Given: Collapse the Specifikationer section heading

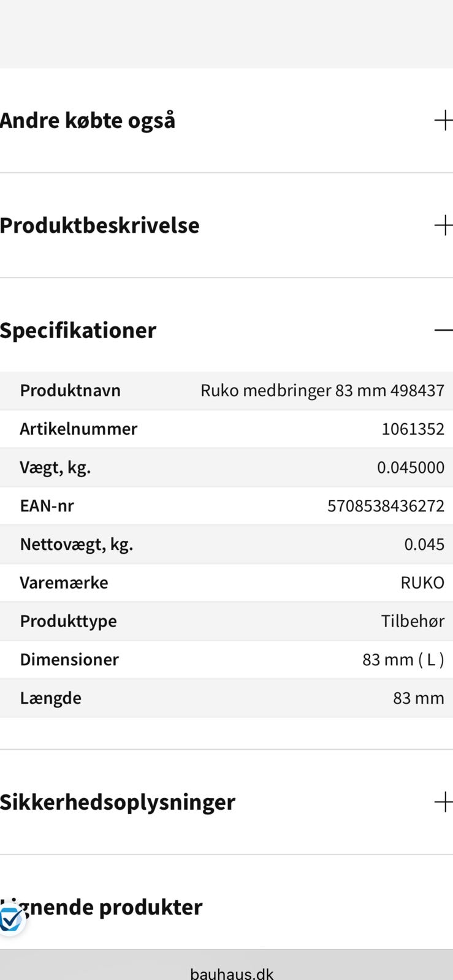Looking at the screenshot, I should (78, 330).
